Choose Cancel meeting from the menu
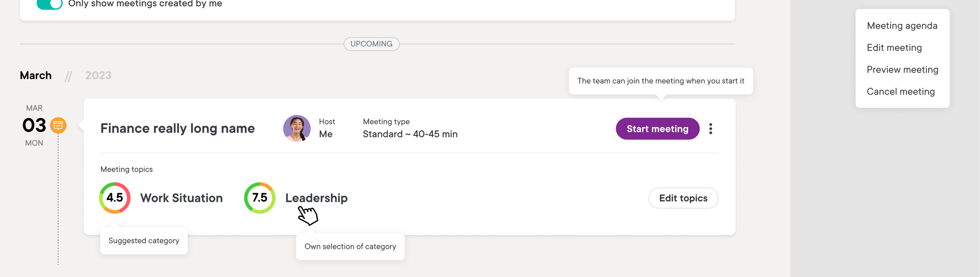Viewport: 980px width, 277px height. coord(901,92)
